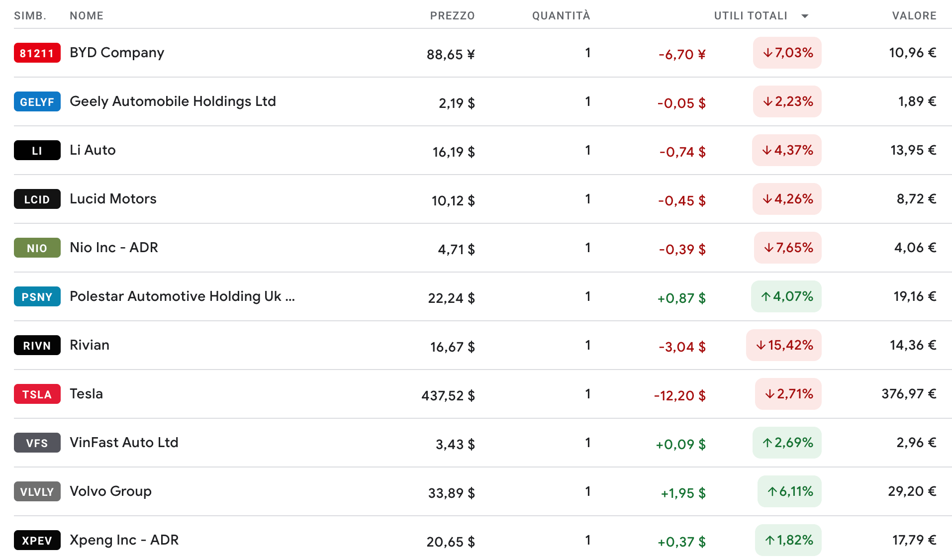Click Tesla's 2,71% loss chip
The image size is (952, 560).
click(788, 394)
